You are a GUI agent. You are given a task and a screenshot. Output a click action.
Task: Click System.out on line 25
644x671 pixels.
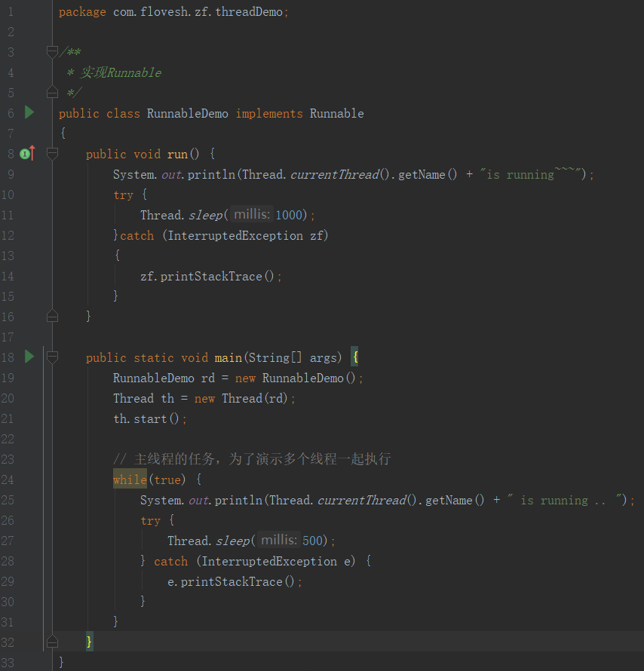tap(174, 501)
